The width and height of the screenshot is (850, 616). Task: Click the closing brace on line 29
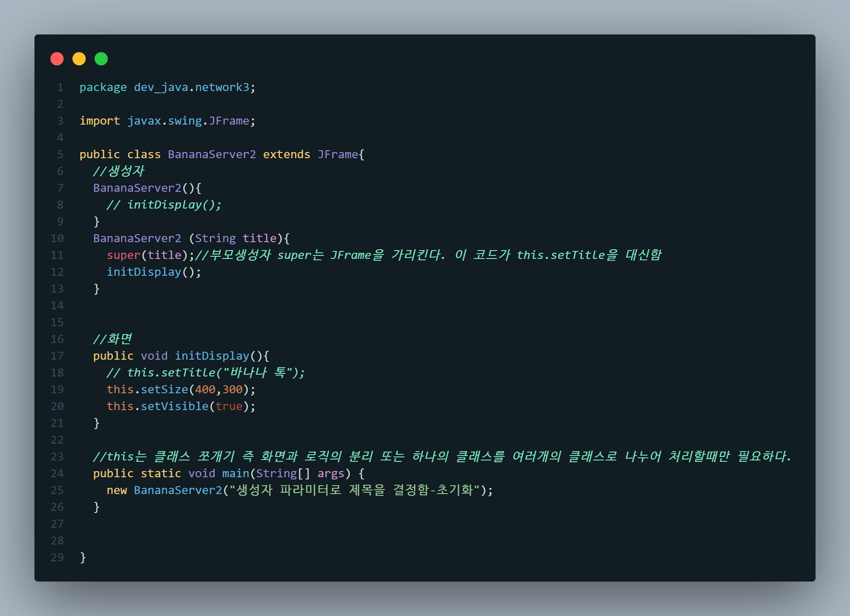tap(83, 558)
